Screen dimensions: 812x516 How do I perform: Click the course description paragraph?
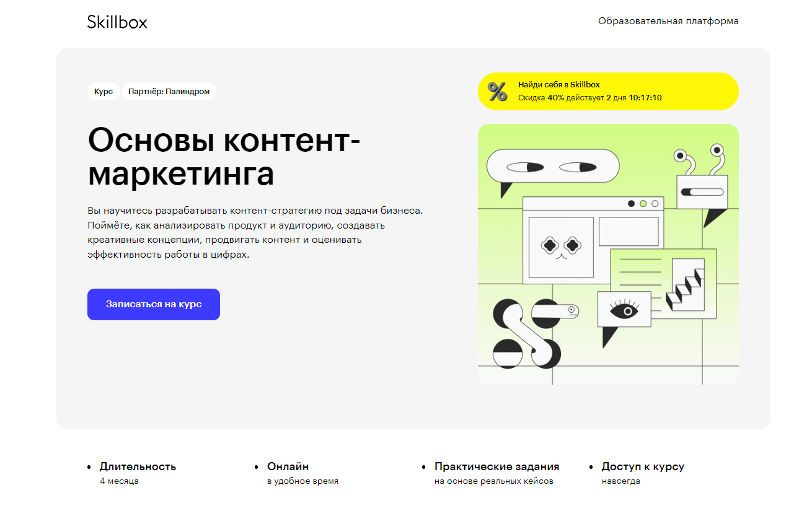(x=255, y=232)
